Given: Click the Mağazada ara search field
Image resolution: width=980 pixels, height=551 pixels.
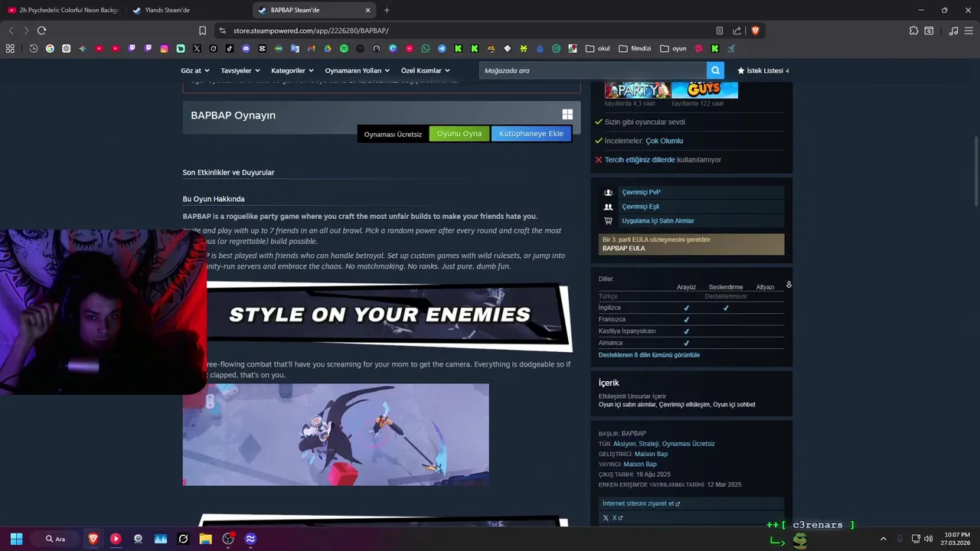Looking at the screenshot, I should tap(593, 70).
